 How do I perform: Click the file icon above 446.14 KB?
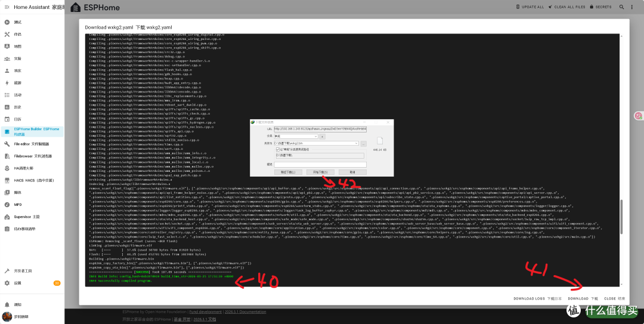click(379, 141)
